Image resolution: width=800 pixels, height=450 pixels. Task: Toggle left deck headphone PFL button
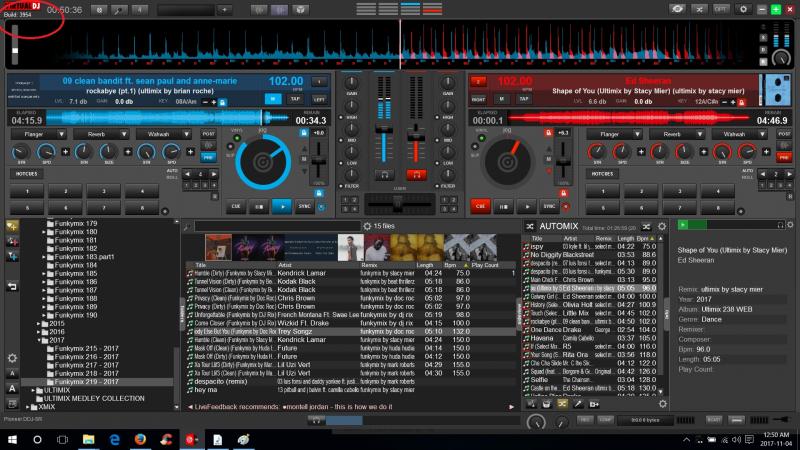coord(384,174)
